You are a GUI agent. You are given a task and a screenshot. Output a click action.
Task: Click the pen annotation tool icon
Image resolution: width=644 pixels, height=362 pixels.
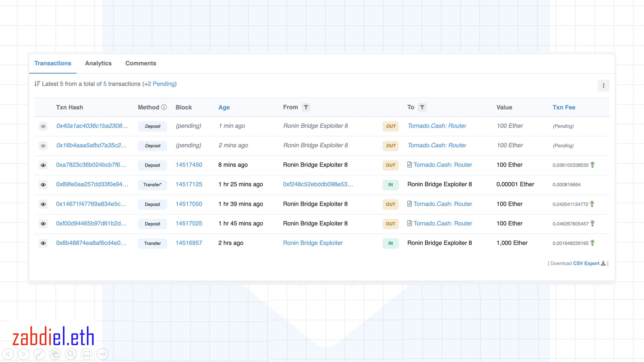[39, 354]
